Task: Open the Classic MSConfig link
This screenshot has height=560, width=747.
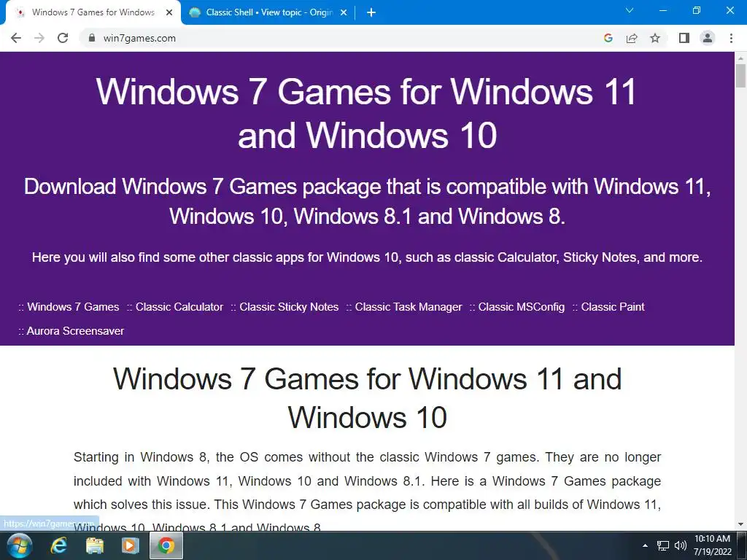Action: click(521, 307)
